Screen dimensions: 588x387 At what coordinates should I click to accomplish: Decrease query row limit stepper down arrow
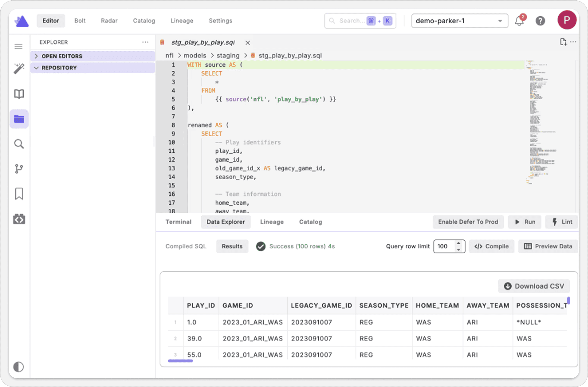click(459, 250)
